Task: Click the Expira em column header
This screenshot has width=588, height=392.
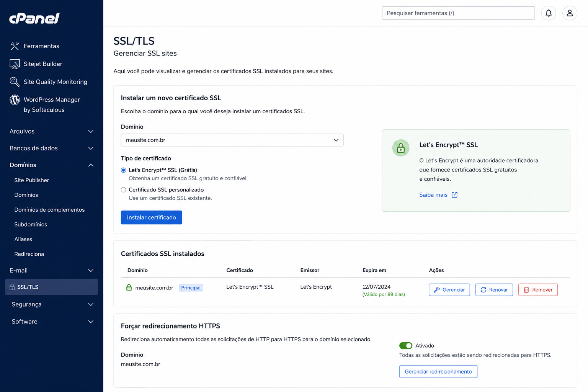Action: (374, 270)
